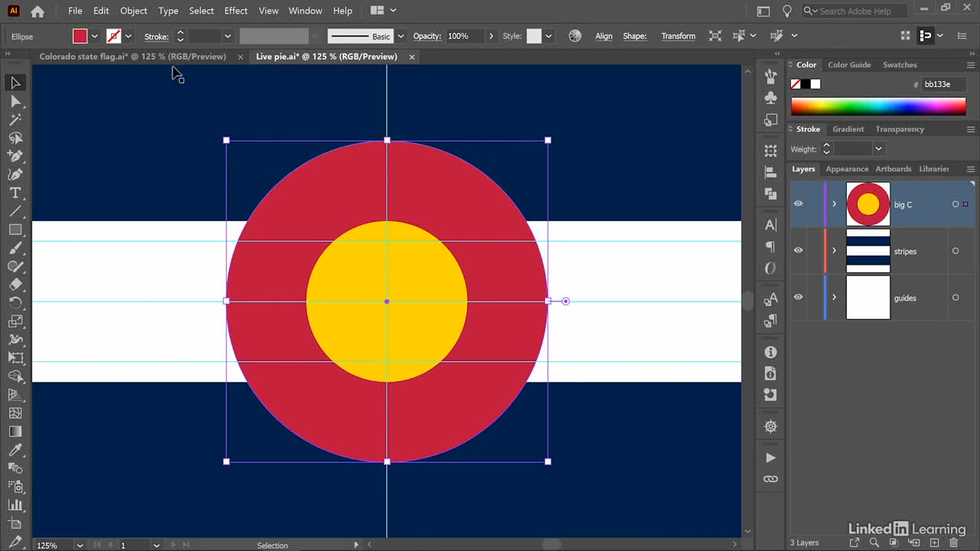Image resolution: width=980 pixels, height=551 pixels.
Task: Choose the Scale tool
Action: click(15, 321)
